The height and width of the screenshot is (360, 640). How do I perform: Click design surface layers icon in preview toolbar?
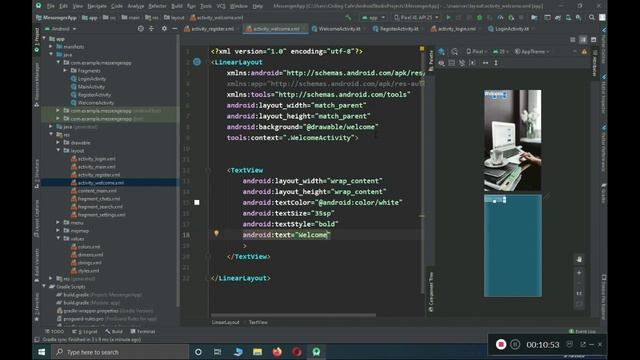442,52
